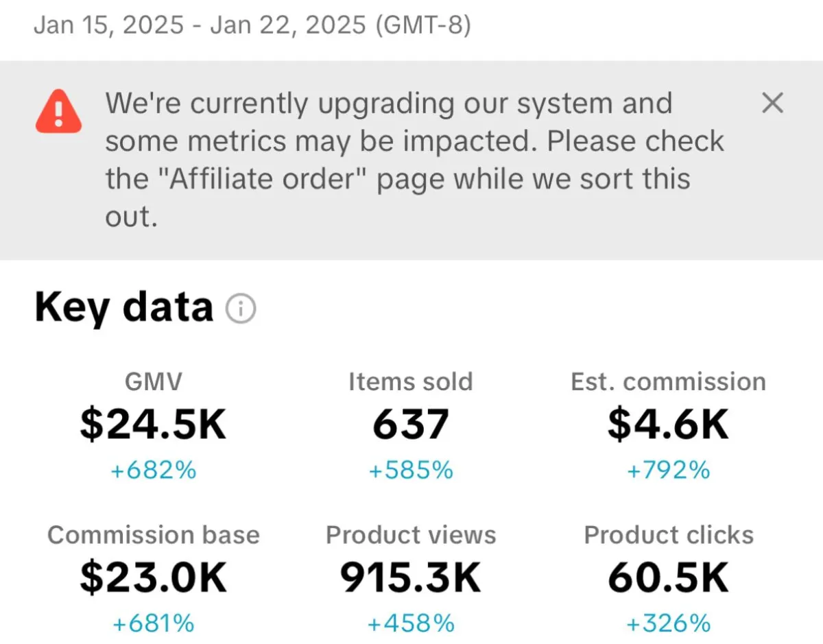
Task: Select the Jan 15 - Jan 22 date range
Action: [252, 26]
